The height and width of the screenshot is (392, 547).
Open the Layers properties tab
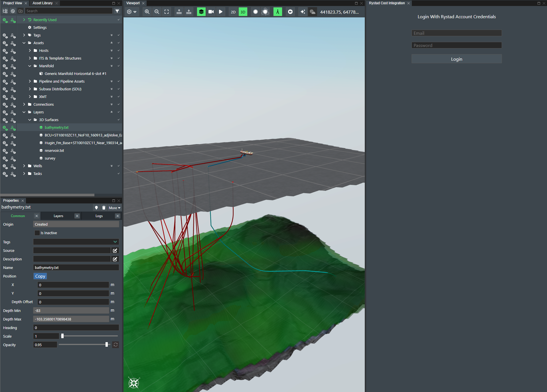(x=58, y=216)
